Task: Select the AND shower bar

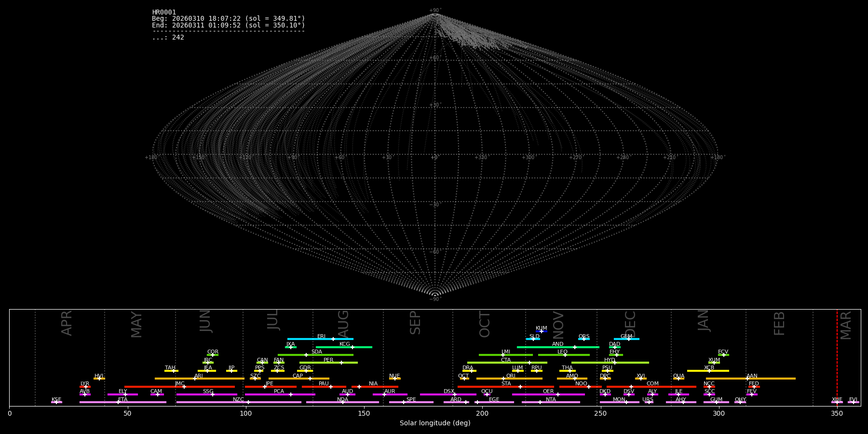Action: 558,347
